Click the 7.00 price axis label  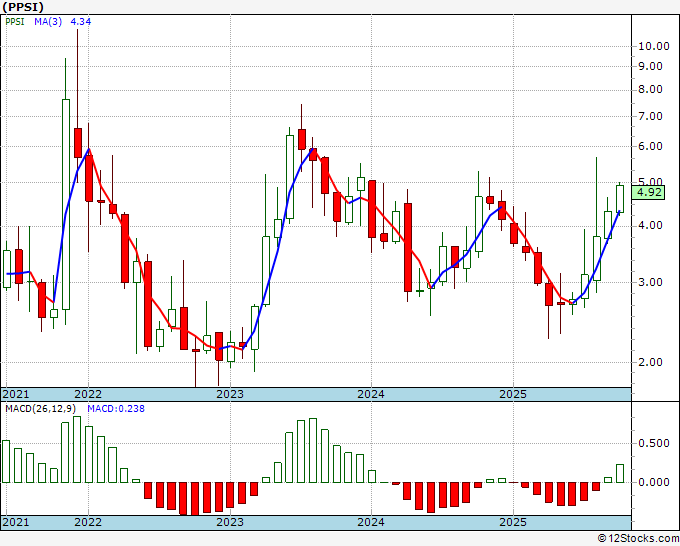(650, 116)
